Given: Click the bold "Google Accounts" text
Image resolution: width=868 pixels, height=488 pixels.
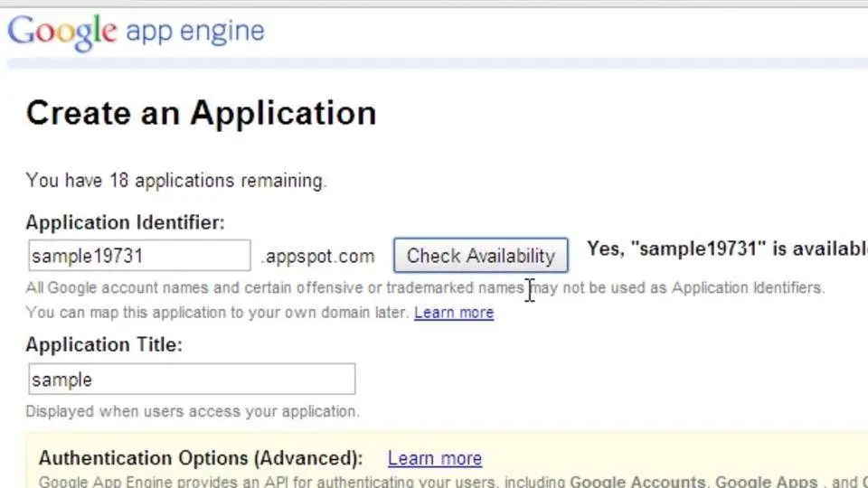Looking at the screenshot, I should pos(637,482).
